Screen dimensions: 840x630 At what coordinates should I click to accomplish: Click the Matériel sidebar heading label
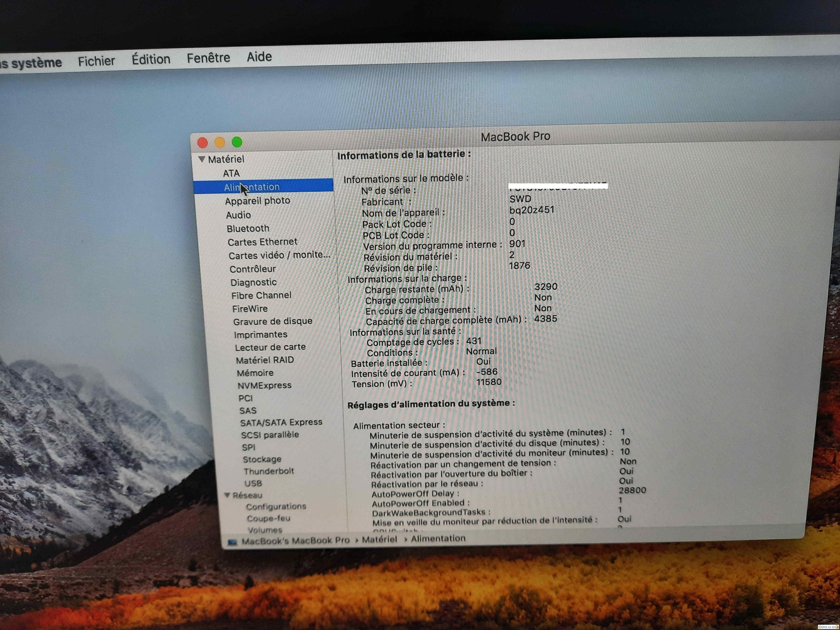pos(226,159)
